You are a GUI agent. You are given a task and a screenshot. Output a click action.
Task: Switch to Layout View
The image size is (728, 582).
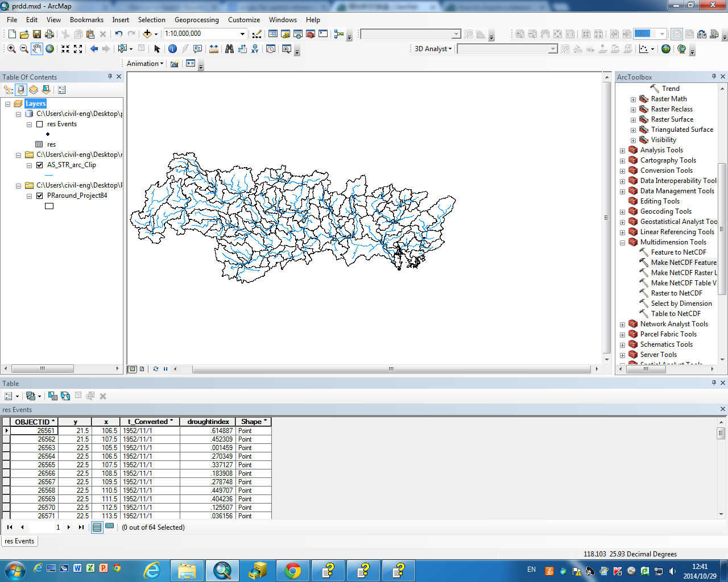click(142, 369)
